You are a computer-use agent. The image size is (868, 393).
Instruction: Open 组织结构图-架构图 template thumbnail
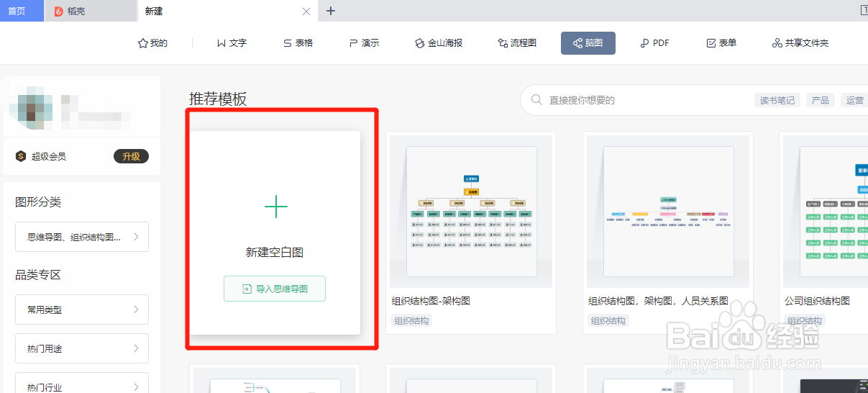[471, 212]
